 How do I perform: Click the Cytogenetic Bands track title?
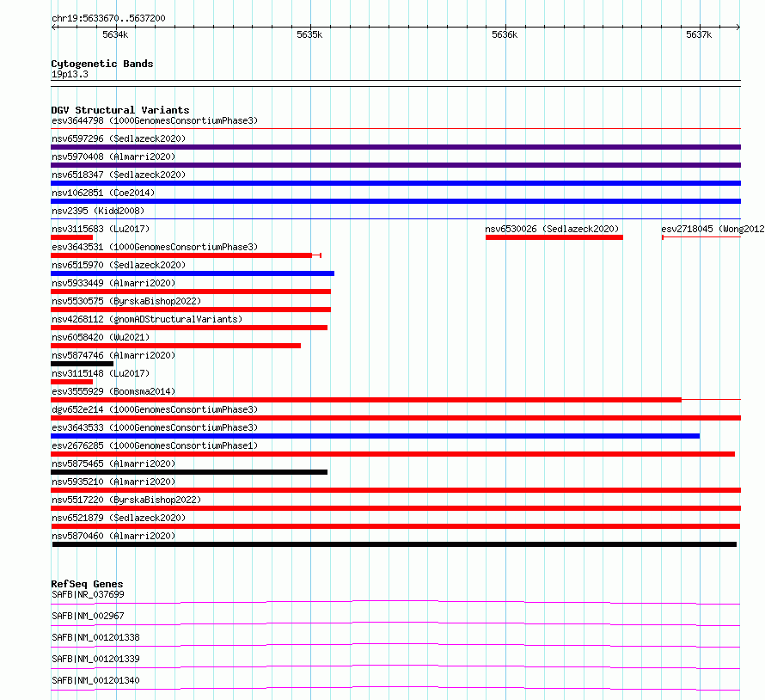tap(102, 64)
